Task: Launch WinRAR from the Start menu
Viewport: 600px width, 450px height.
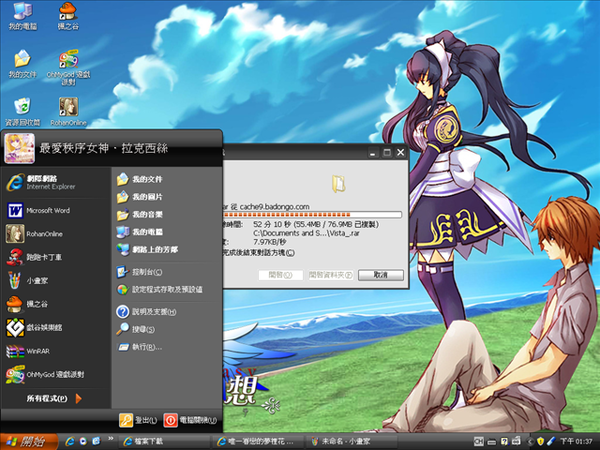Action: point(29,351)
